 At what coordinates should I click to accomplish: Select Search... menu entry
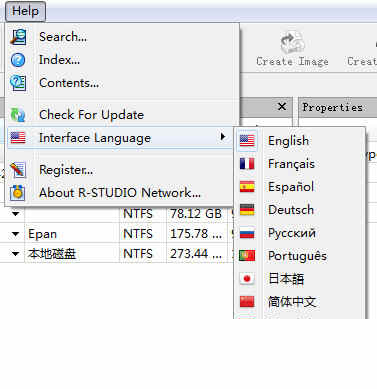(x=63, y=37)
